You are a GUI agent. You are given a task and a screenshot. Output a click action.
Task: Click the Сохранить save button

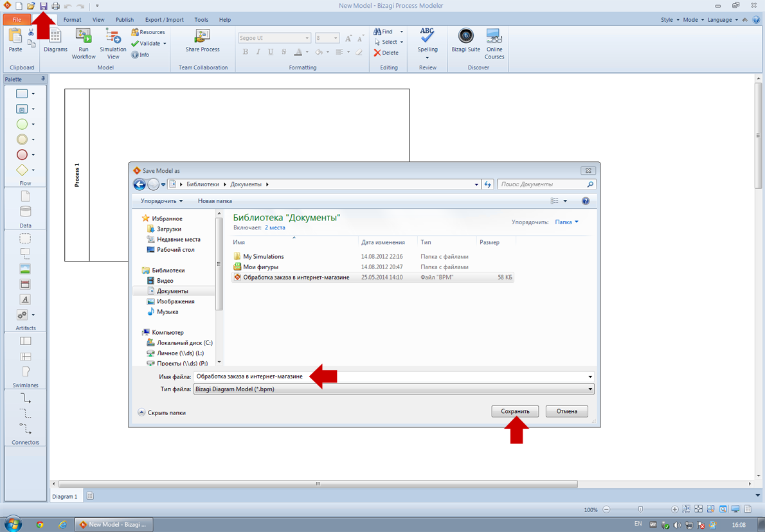[x=515, y=411]
